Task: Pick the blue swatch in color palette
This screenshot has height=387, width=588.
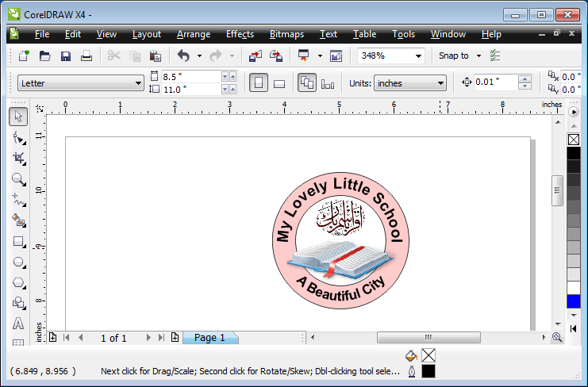Action: (574, 301)
